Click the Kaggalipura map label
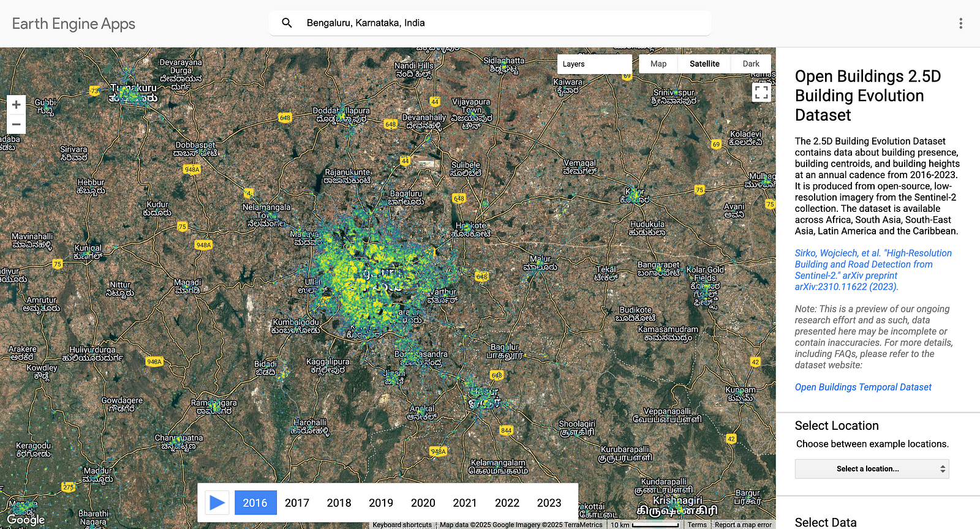Screen dimensions: 980x529 (x=328, y=366)
